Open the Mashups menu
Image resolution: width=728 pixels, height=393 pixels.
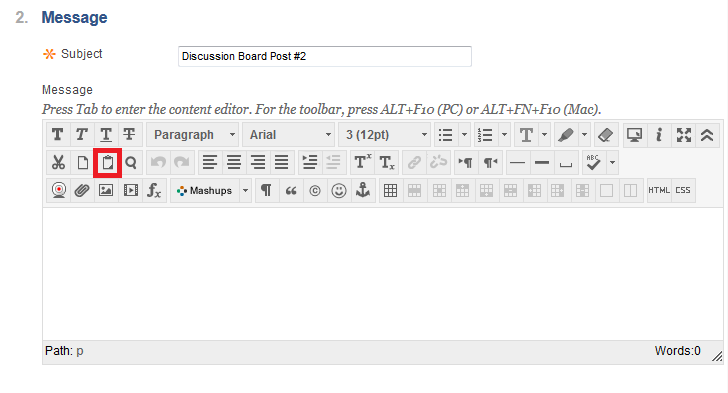click(x=211, y=190)
